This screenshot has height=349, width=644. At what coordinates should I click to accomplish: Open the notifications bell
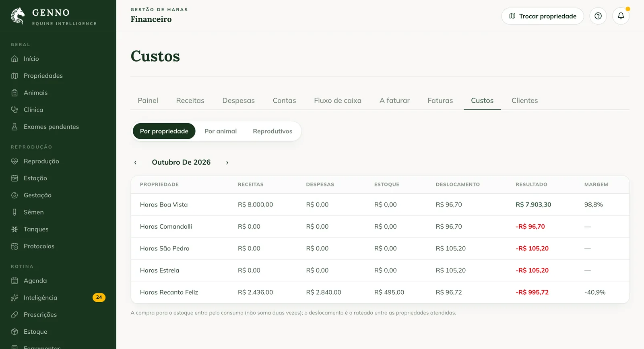(621, 16)
